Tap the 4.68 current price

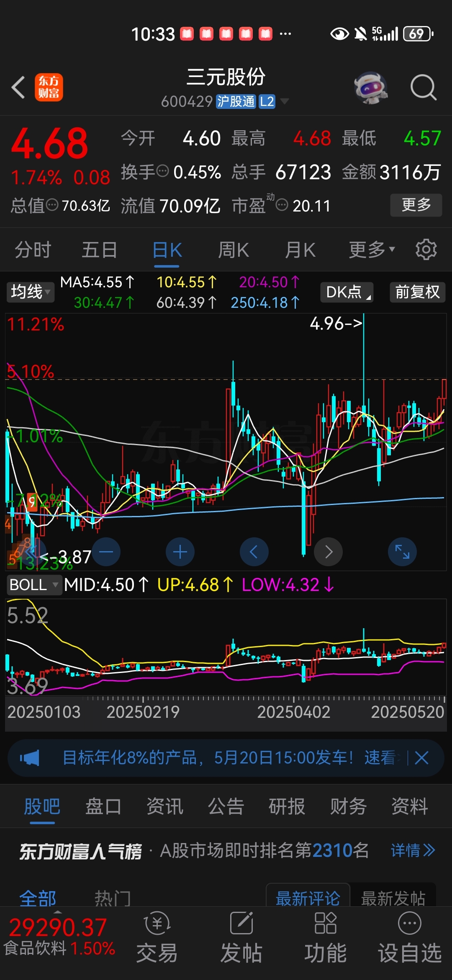tap(49, 144)
